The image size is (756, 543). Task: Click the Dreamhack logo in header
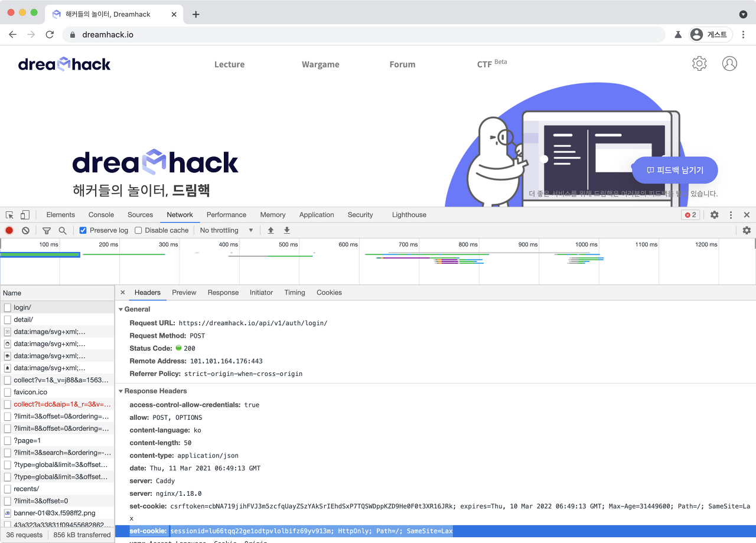(64, 64)
